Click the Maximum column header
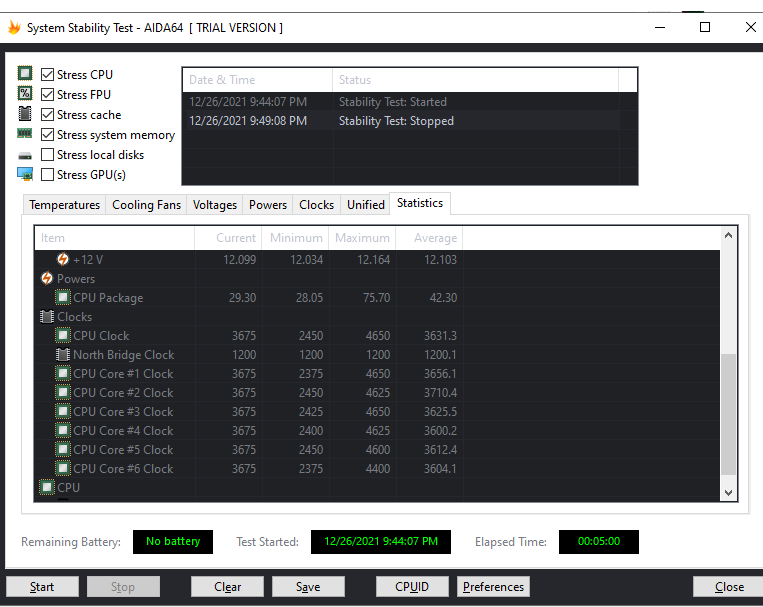 click(x=363, y=238)
